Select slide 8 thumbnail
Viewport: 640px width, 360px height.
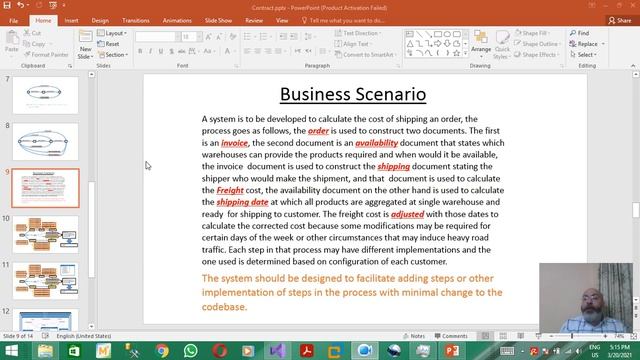45,142
